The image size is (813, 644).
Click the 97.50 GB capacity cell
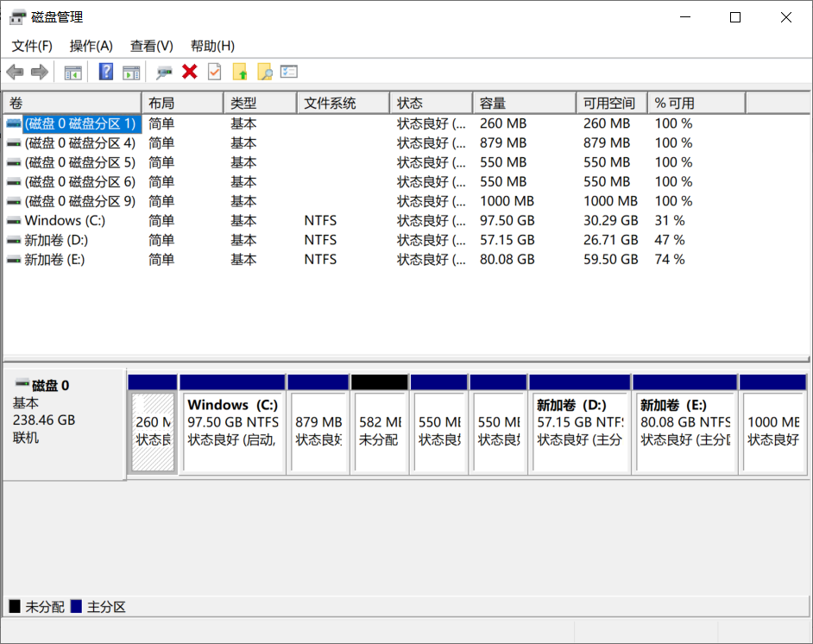tap(507, 221)
